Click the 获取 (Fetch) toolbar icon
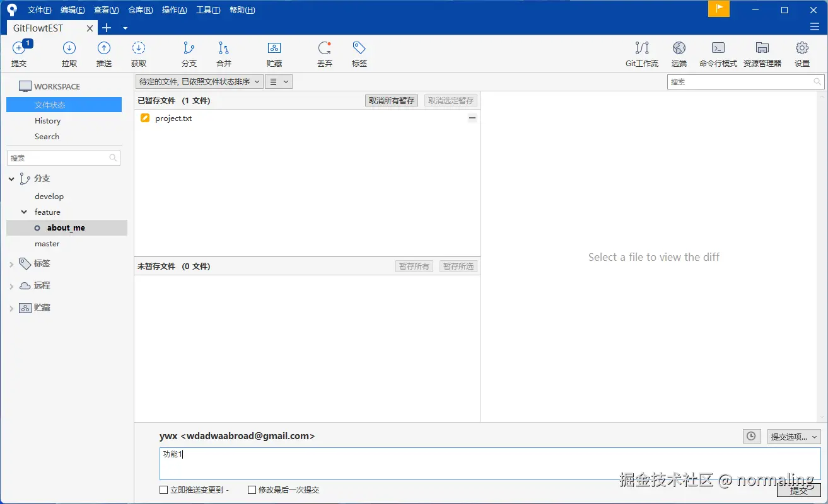 [x=139, y=49]
